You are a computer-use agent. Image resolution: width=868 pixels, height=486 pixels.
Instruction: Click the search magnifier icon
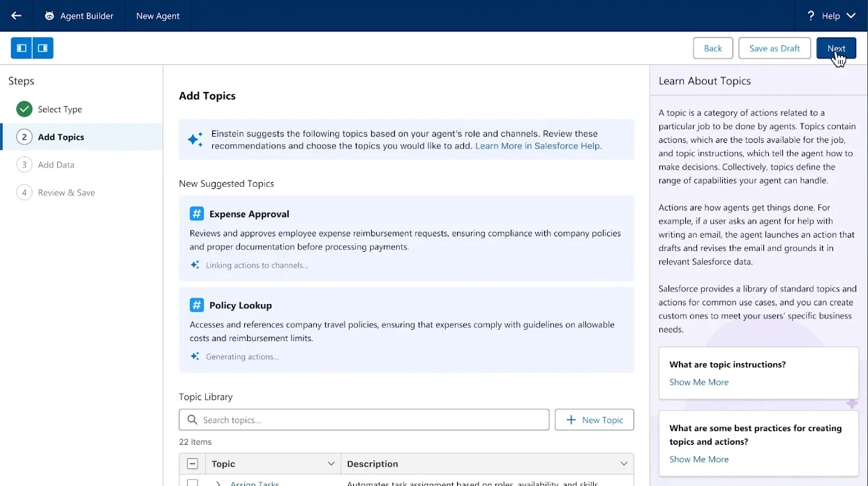coord(193,420)
